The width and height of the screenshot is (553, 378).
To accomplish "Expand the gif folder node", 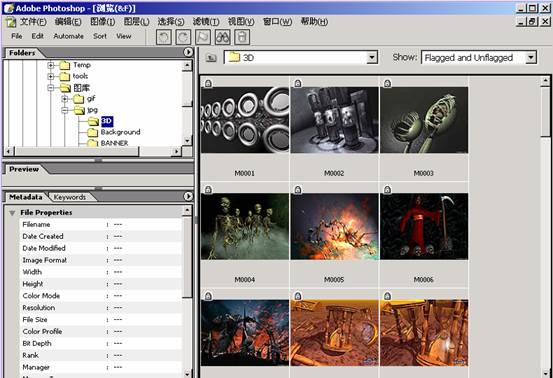I will pyautogui.click(x=65, y=99).
